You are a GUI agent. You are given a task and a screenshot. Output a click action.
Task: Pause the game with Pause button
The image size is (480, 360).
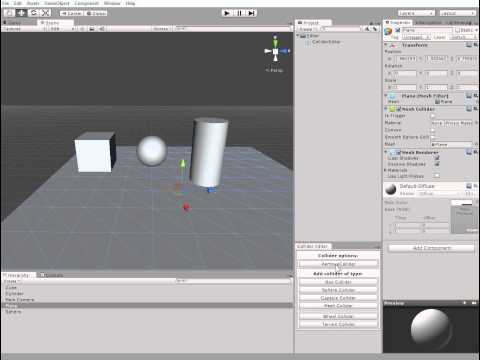click(x=239, y=13)
